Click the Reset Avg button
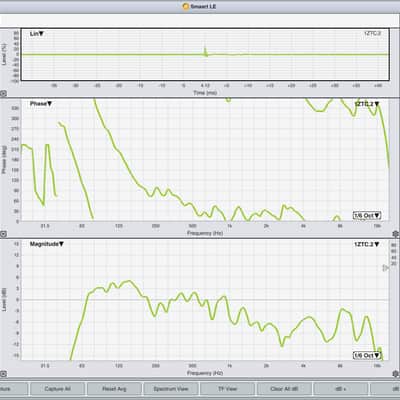The image size is (400, 400). [114, 389]
